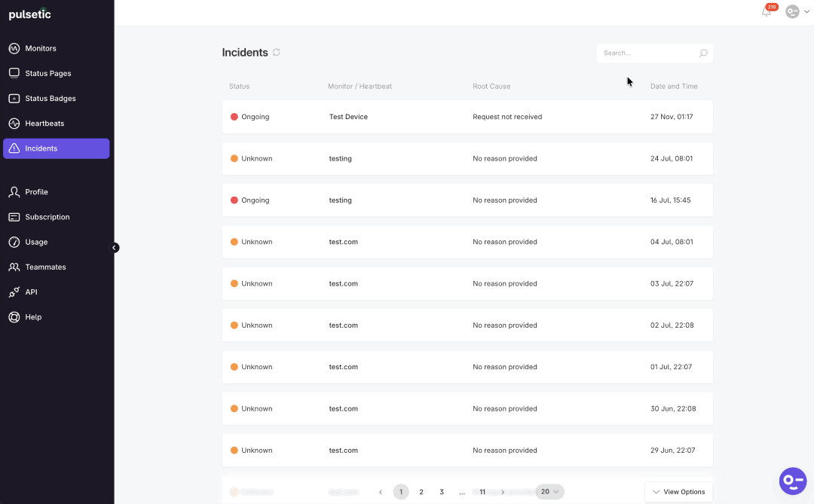Focus the Search input field

(655, 53)
